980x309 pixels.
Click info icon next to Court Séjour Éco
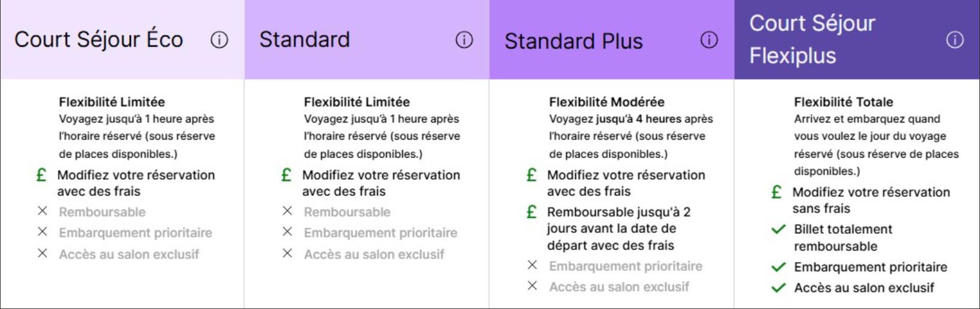pyautogui.click(x=219, y=40)
